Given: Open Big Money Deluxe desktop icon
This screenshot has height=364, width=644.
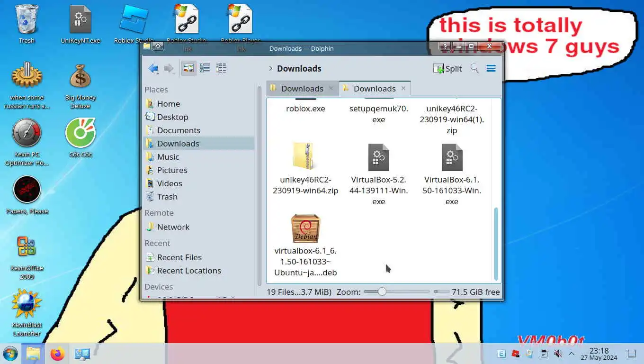Looking at the screenshot, I should (80, 85).
